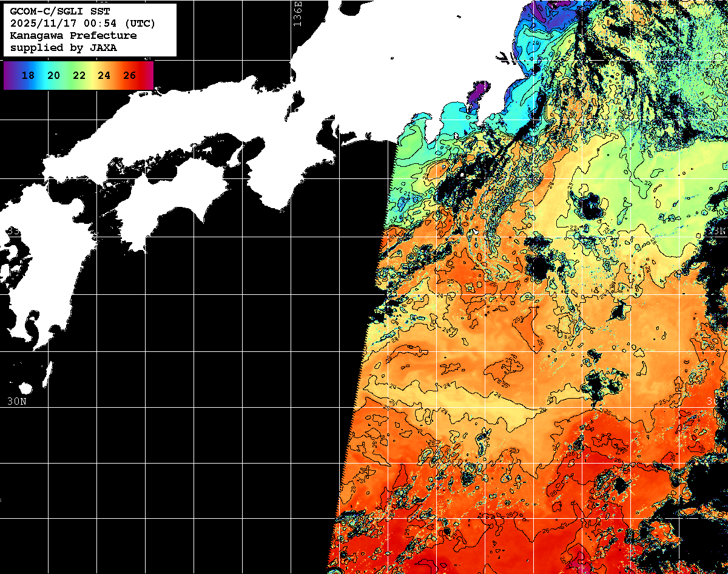
Task: Select the Kanagawa Prefecture label
Action: point(73,35)
